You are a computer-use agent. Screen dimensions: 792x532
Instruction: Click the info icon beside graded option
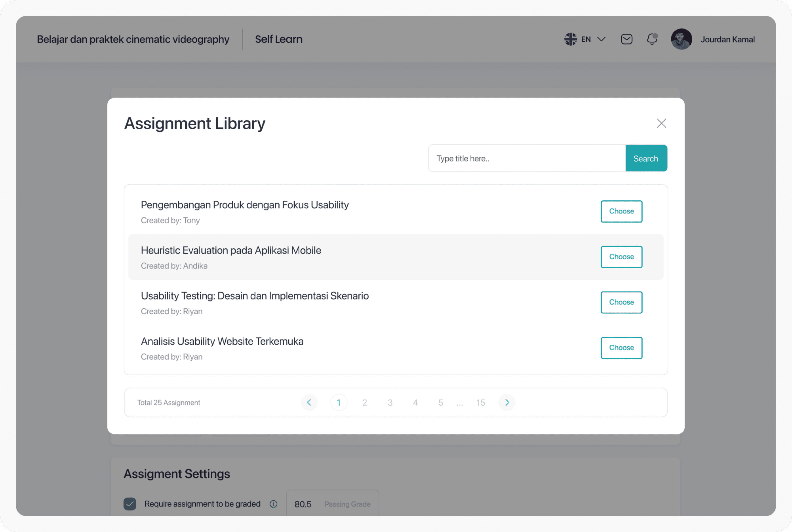click(273, 504)
